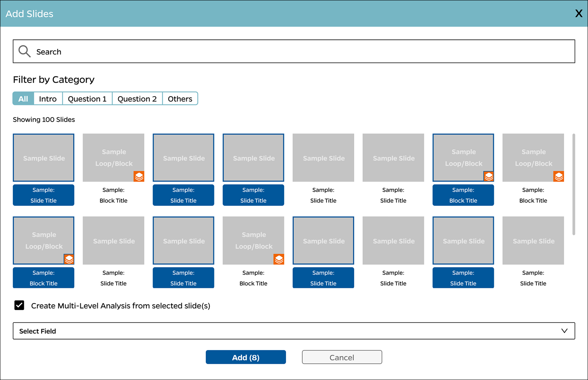This screenshot has width=588, height=380.
Task: Click the "Filter by Category" heading
Action: pyautogui.click(x=54, y=80)
